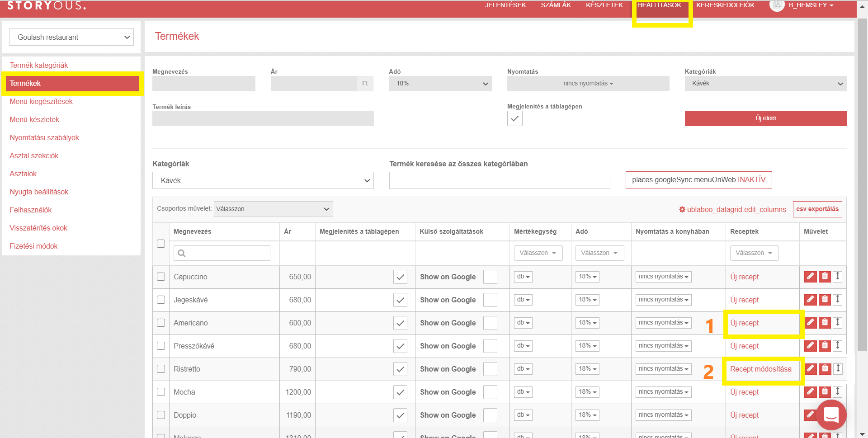Click the csv exportálás button
This screenshot has height=438, width=868.
click(817, 209)
